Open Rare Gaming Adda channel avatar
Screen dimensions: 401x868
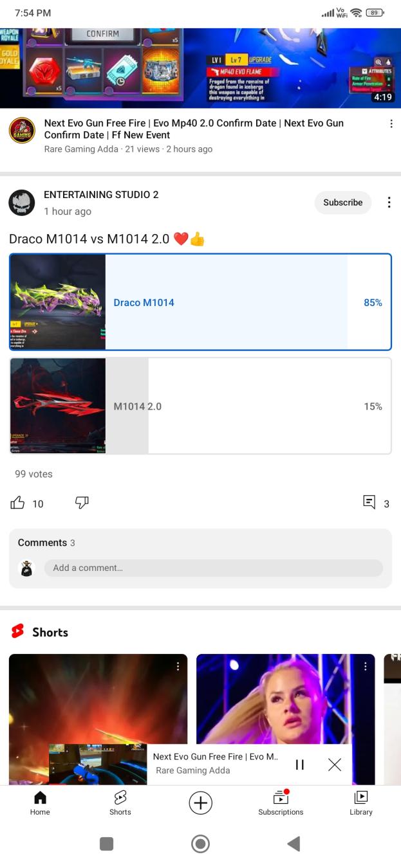(21, 131)
